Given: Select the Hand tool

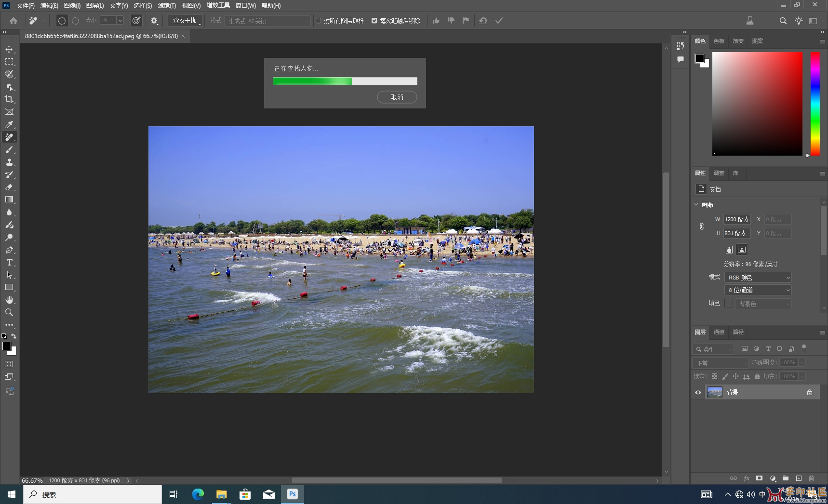Looking at the screenshot, I should (x=9, y=300).
